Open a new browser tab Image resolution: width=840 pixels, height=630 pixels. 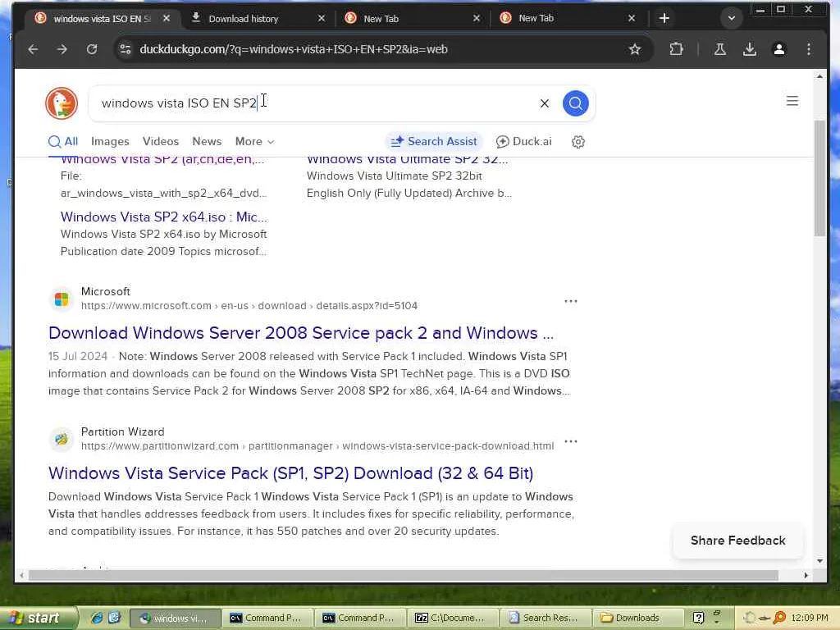click(664, 18)
